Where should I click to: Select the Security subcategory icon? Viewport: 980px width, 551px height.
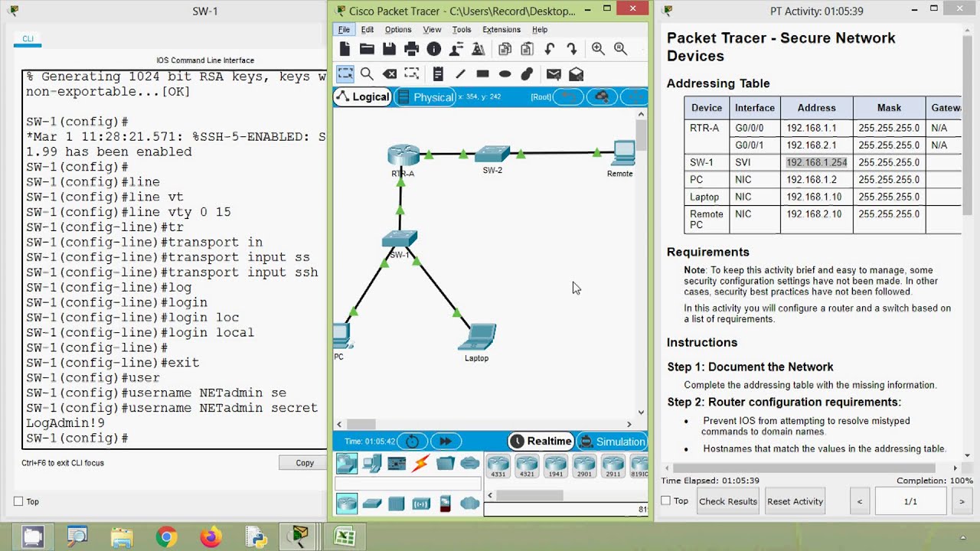tap(446, 504)
